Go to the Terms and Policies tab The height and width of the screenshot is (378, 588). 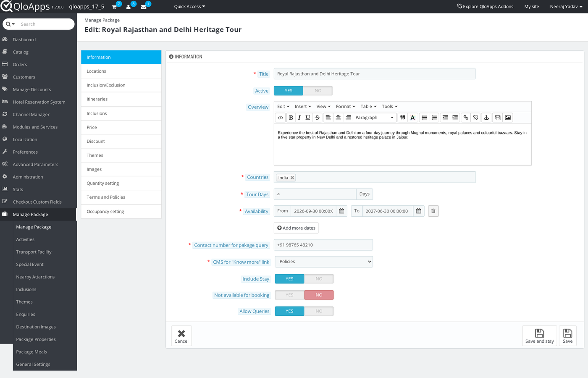[x=121, y=197]
